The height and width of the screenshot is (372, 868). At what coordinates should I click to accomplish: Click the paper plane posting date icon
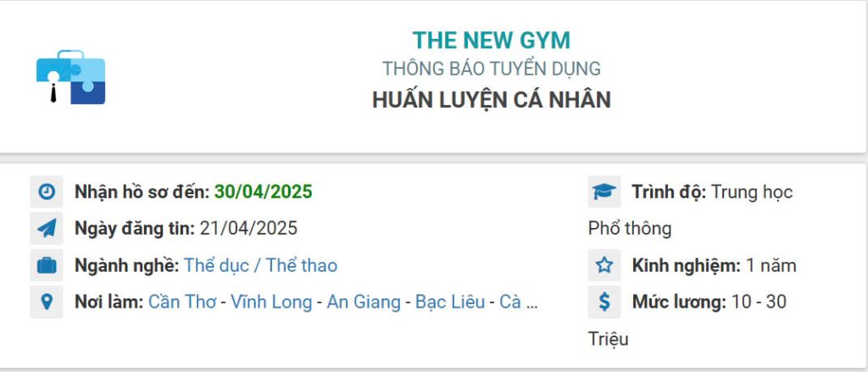[47, 229]
